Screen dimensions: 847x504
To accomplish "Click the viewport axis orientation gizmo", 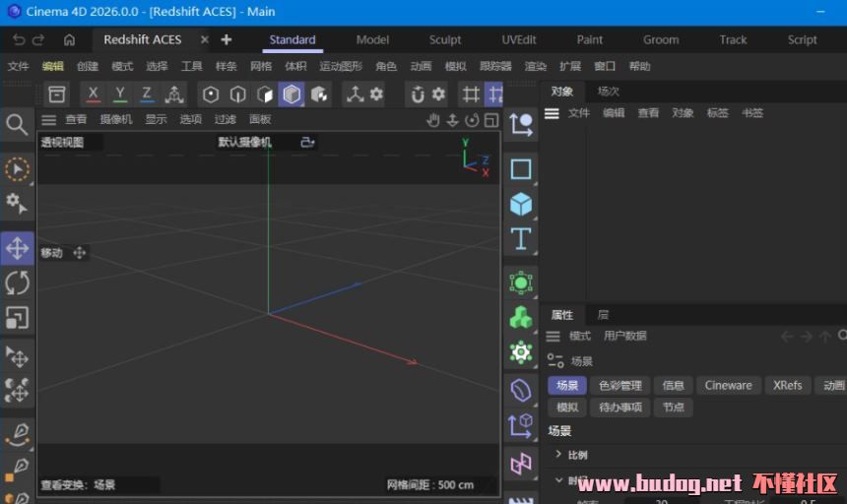I will click(x=474, y=158).
